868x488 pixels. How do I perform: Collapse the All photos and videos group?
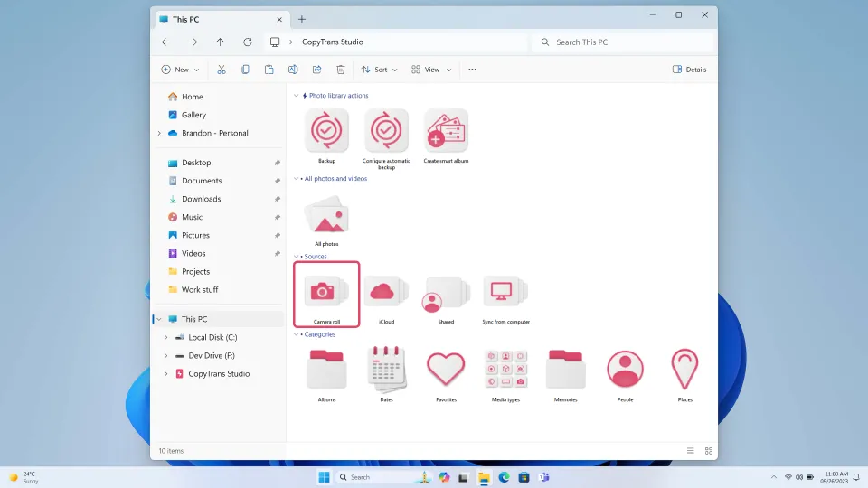tap(297, 179)
